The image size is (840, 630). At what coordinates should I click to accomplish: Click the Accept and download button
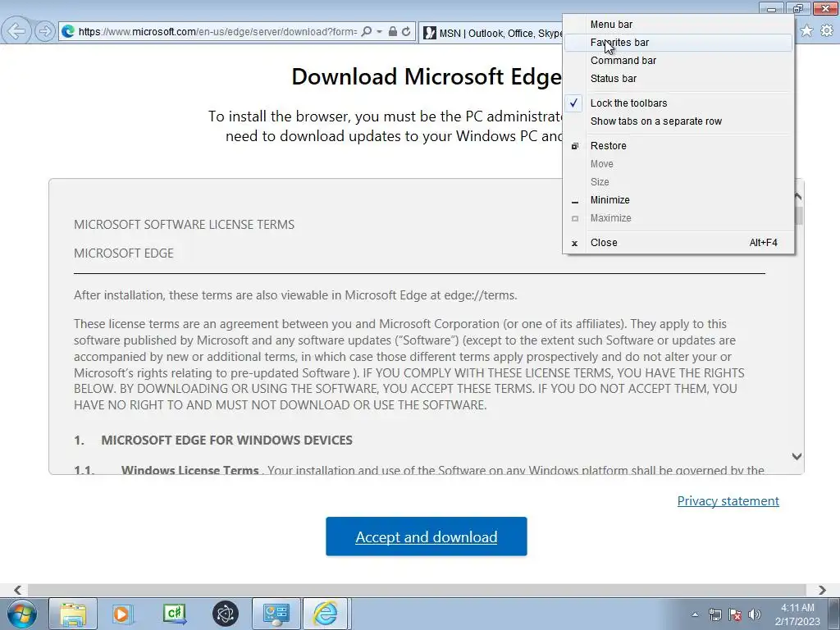click(x=427, y=536)
